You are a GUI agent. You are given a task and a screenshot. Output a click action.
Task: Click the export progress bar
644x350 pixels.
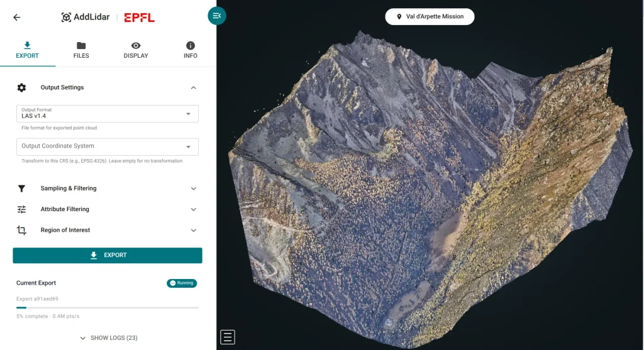[x=108, y=308]
